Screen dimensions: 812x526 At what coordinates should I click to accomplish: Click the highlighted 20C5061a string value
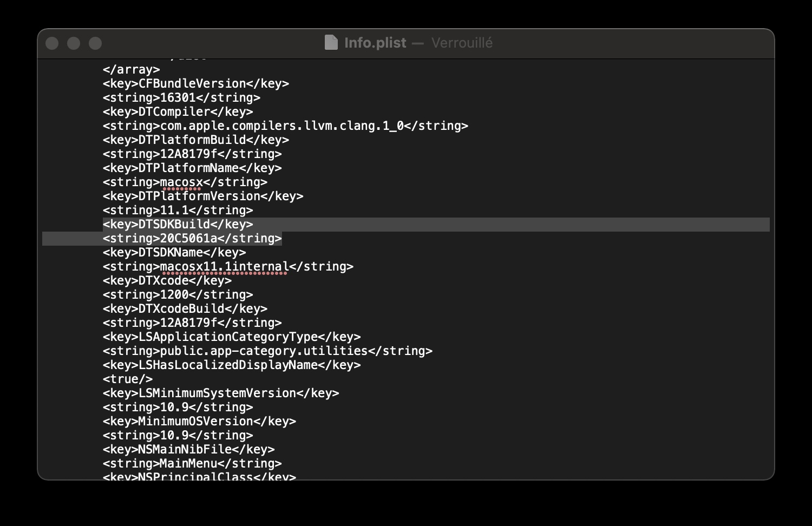188,239
